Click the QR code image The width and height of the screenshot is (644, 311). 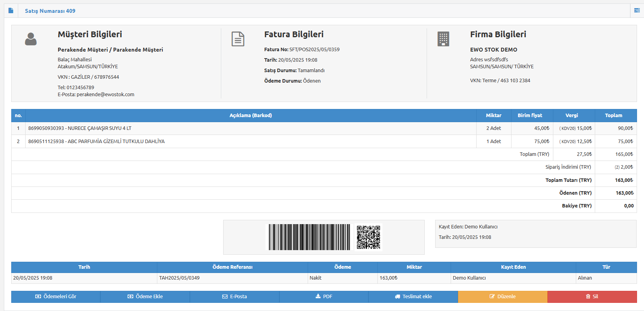[x=368, y=237]
